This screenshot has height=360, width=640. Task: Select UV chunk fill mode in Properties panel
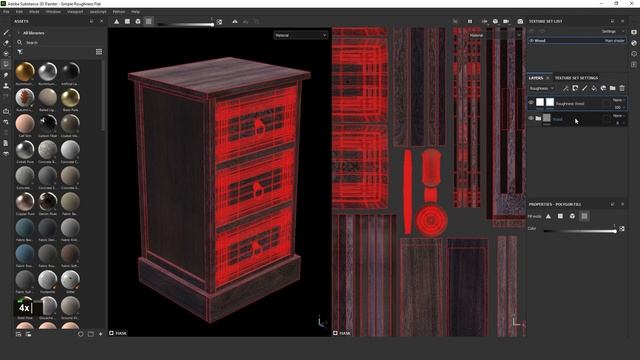[584, 216]
